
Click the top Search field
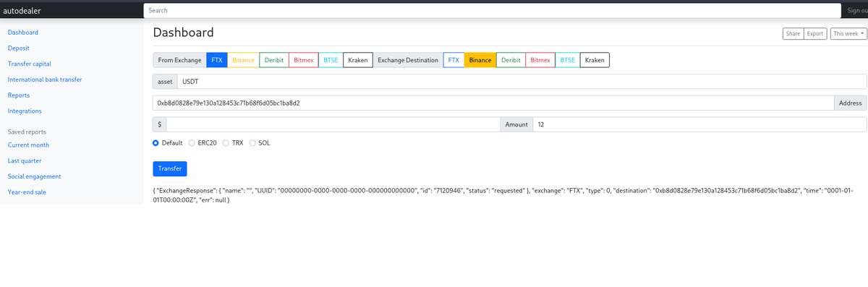click(492, 10)
